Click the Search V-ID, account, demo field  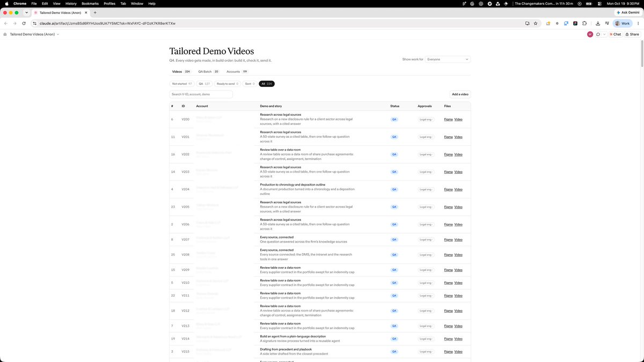coord(201,94)
